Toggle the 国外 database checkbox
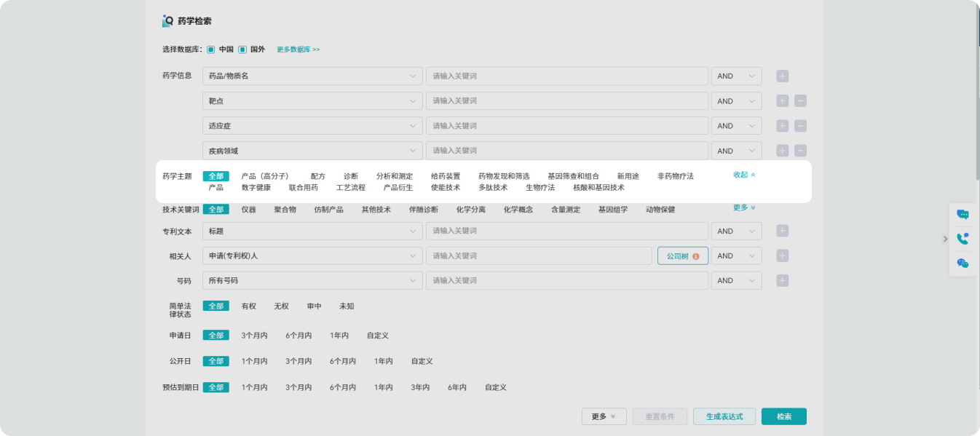Screen dimensions: 980x436 242,49
